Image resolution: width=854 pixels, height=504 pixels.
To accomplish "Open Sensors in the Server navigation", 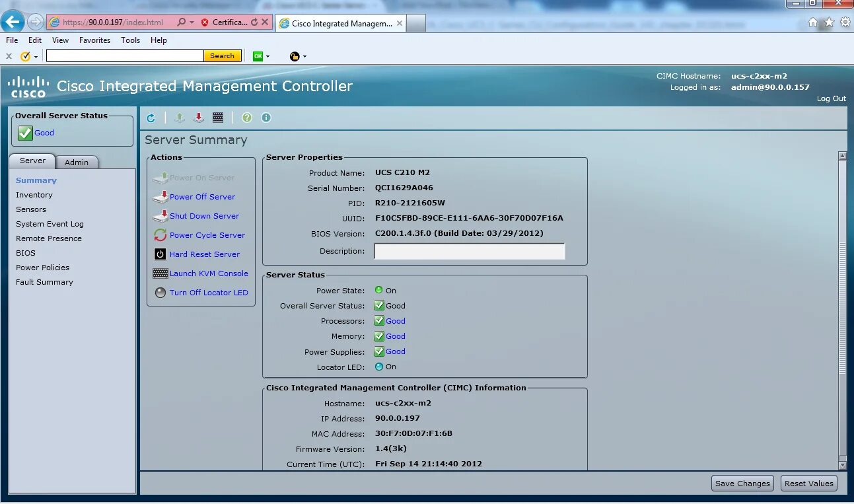I will point(31,209).
